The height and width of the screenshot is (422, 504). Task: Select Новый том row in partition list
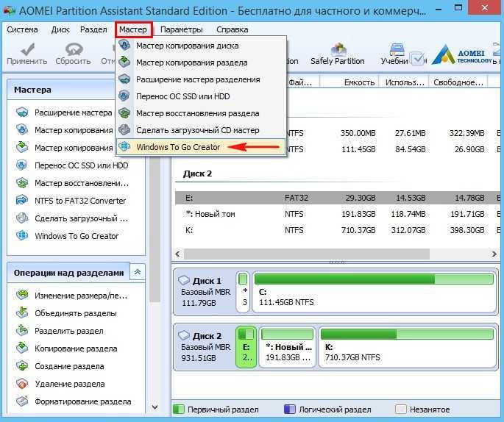point(338,214)
